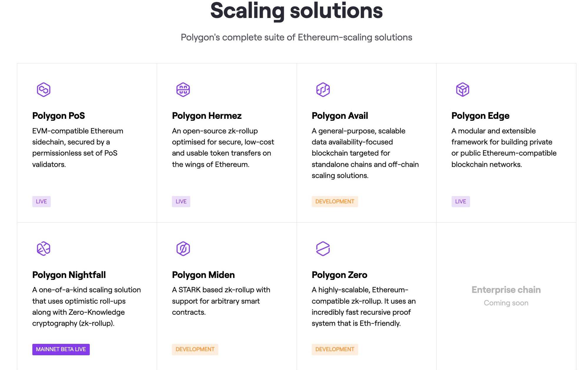
Task: Click the Polygon Hermez hexagon icon
Action: (x=183, y=89)
